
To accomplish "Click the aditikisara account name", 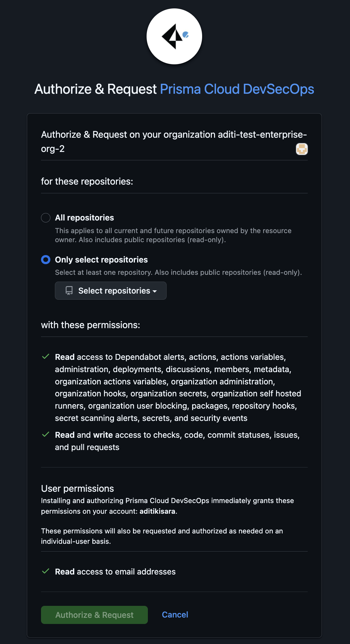I will point(158,511).
